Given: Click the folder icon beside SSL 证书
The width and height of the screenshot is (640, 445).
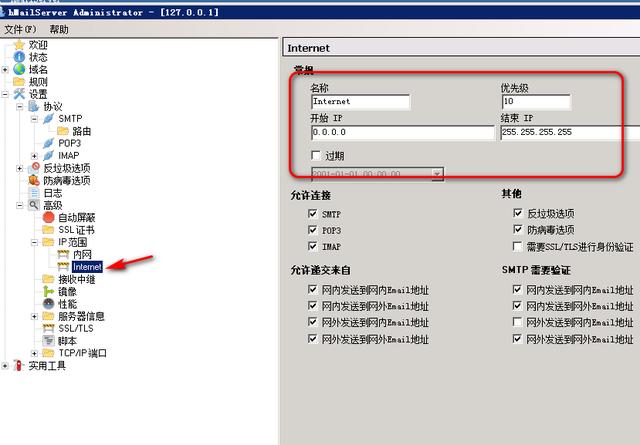Looking at the screenshot, I should 48,230.
